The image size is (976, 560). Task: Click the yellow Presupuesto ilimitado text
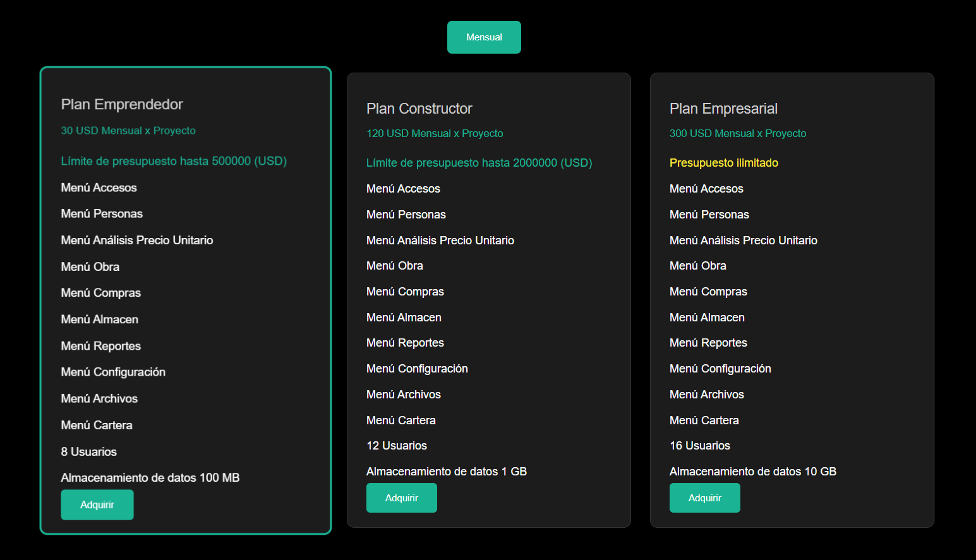pos(724,163)
